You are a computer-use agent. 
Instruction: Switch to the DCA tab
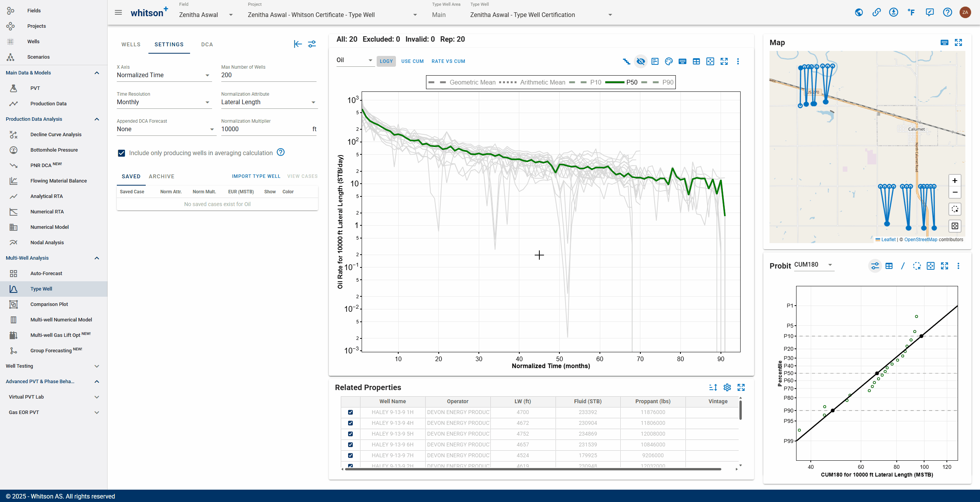click(207, 44)
